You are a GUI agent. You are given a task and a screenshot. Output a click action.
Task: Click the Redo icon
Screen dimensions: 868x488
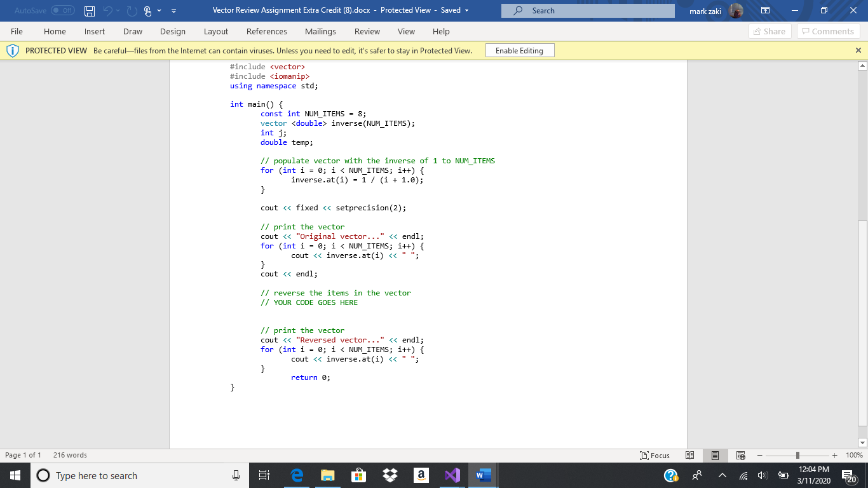point(131,10)
